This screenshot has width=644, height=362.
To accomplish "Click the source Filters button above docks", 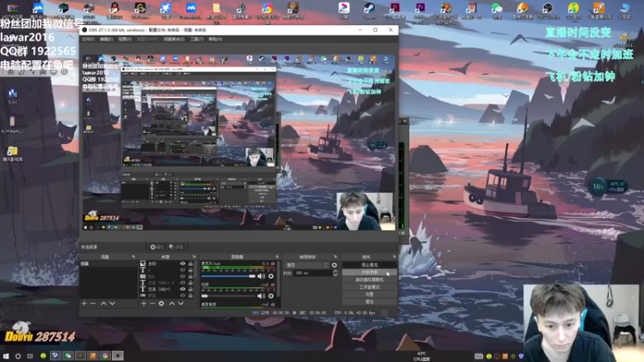I will [175, 247].
